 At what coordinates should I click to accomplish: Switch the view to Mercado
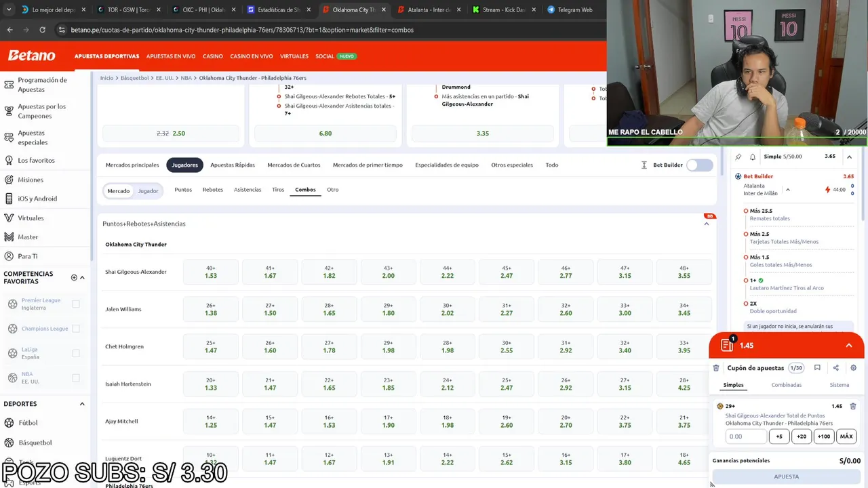tap(118, 191)
